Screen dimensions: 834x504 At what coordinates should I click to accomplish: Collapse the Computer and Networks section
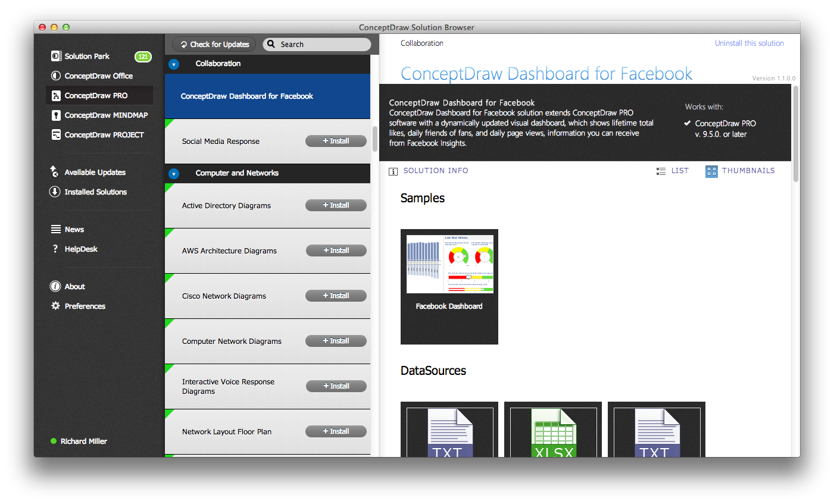[174, 174]
